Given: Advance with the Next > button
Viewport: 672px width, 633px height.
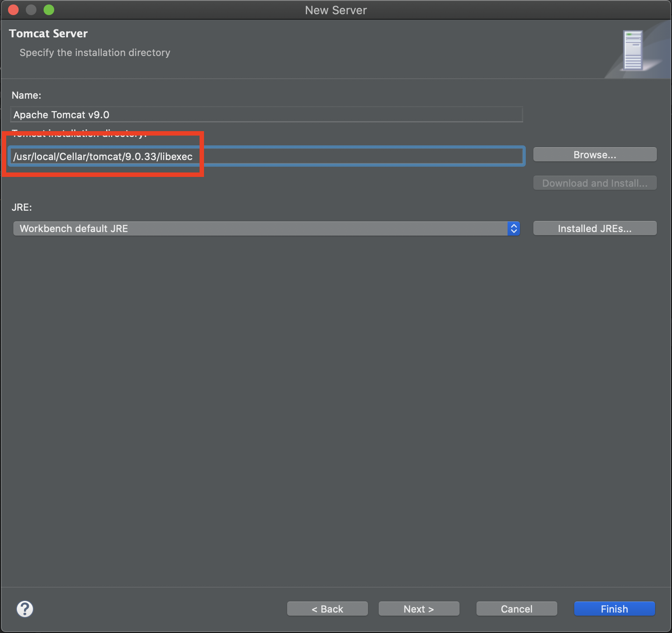Looking at the screenshot, I should point(419,609).
